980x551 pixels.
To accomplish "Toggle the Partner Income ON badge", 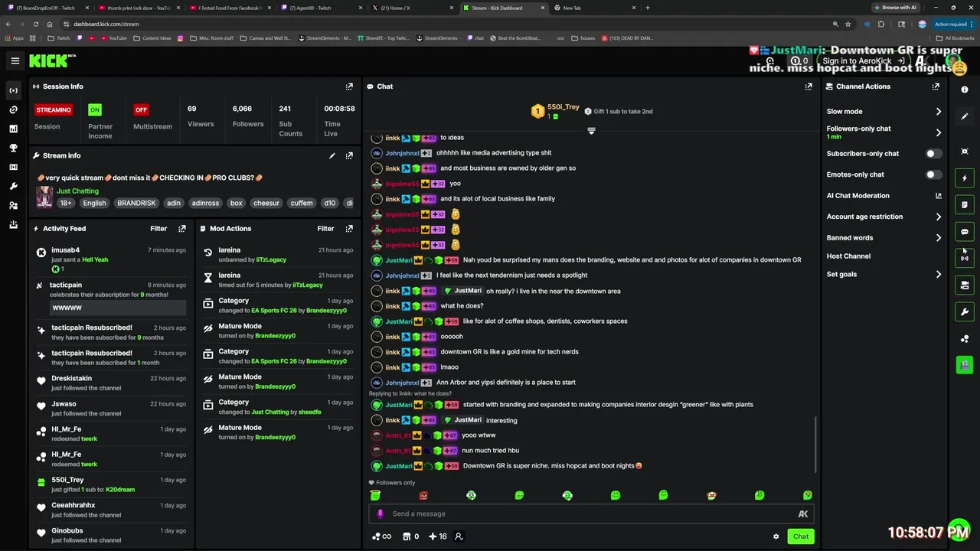I will point(95,109).
